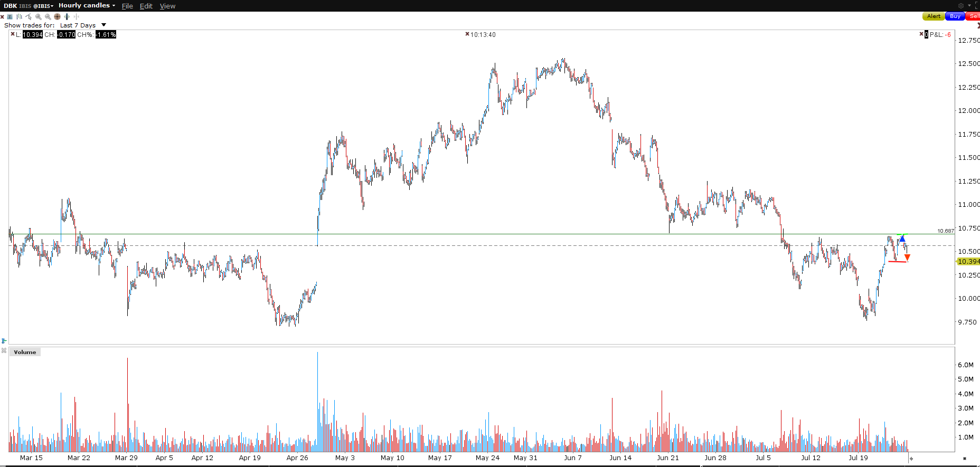This screenshot has width=980, height=467.
Task: Click the 6.0M volume axis label
Action: click(x=966, y=365)
